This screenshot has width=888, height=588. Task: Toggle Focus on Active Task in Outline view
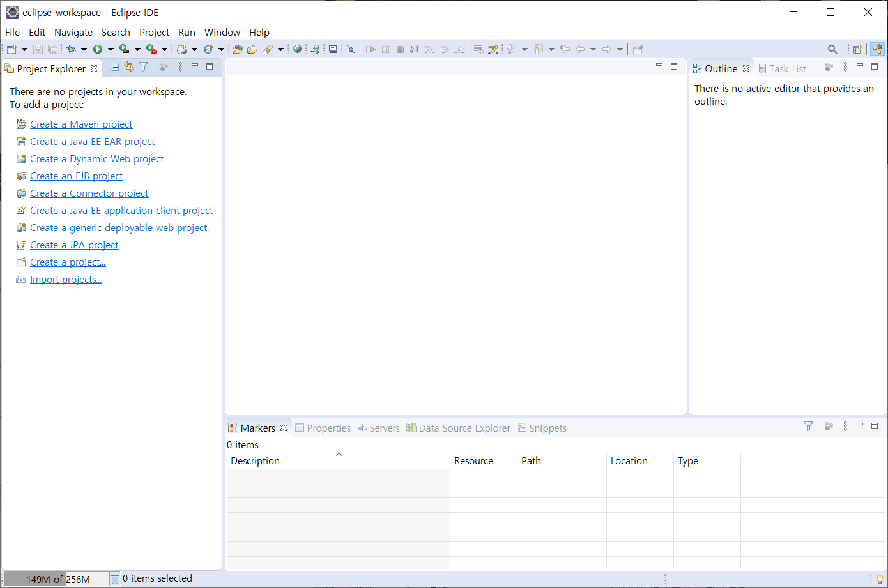pos(829,66)
